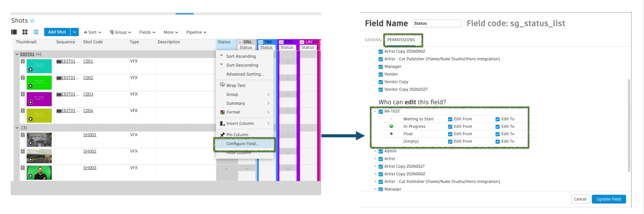Click the shot entity icon for row SH003
This screenshot has height=214, width=644.
[x=23, y=168]
